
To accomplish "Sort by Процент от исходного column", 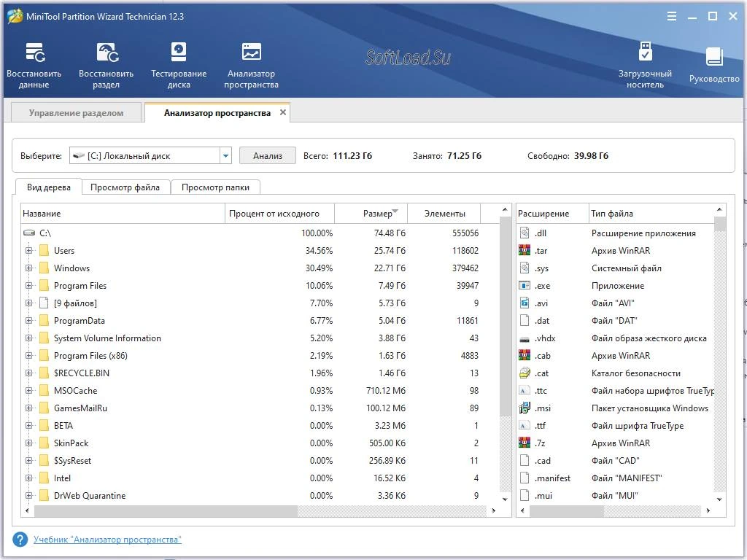I will 279,214.
